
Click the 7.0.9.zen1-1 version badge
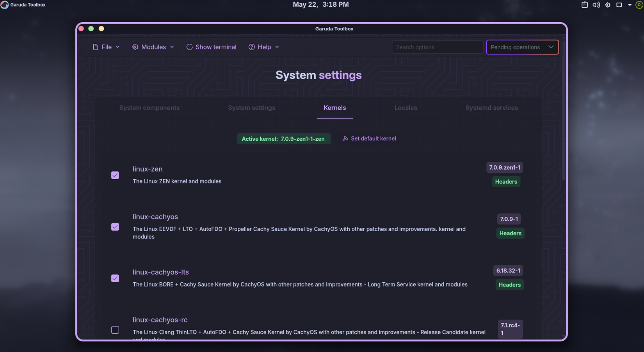505,168
